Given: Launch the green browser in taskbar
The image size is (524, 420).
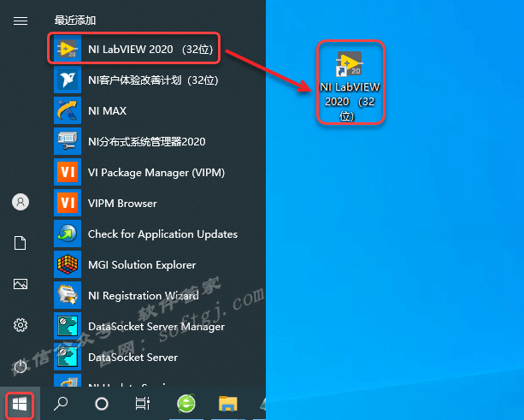Looking at the screenshot, I should pyautogui.click(x=186, y=404).
